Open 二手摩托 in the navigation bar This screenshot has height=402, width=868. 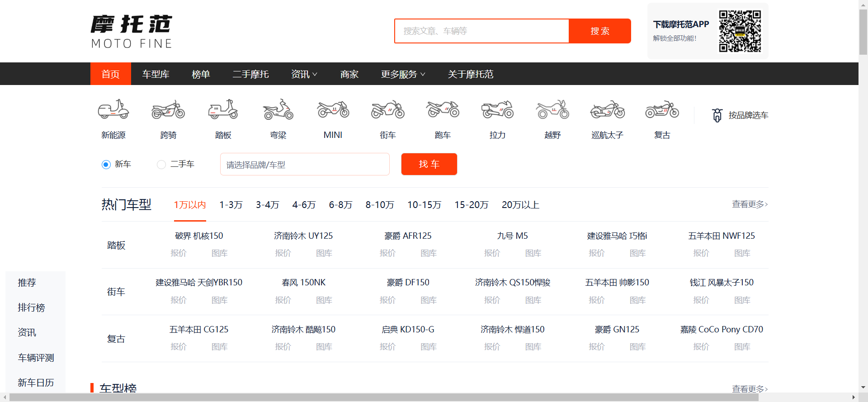(250, 74)
